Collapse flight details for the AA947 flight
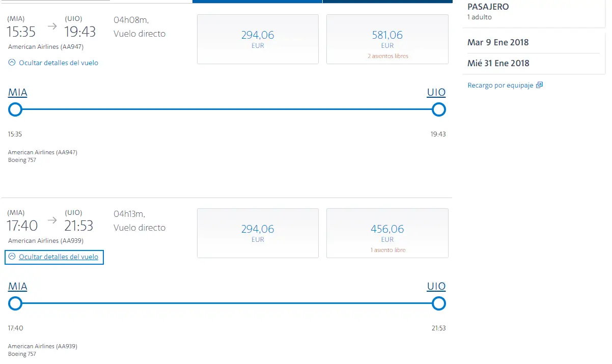The height and width of the screenshot is (364, 612). 53,63
